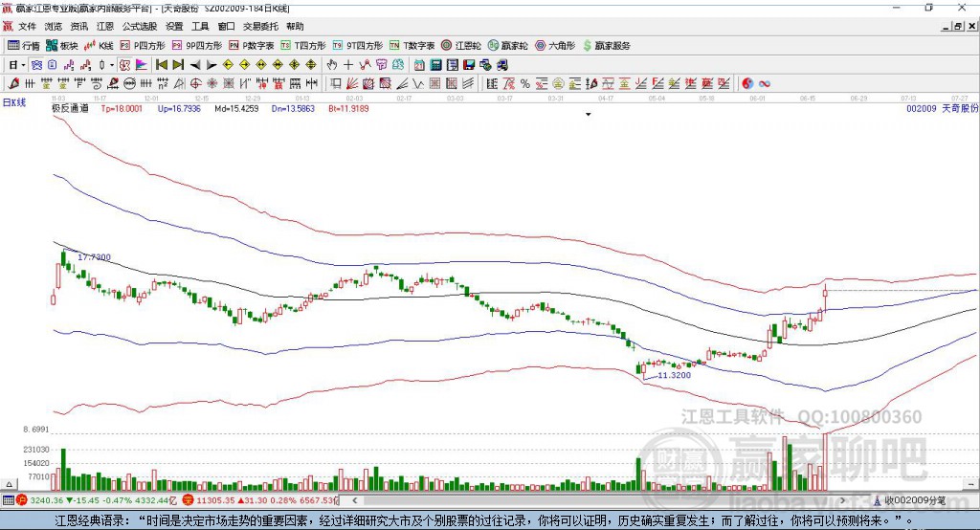Open the 江恩轮 Gann wheel tool
This screenshot has height=530, width=980.
(461, 46)
